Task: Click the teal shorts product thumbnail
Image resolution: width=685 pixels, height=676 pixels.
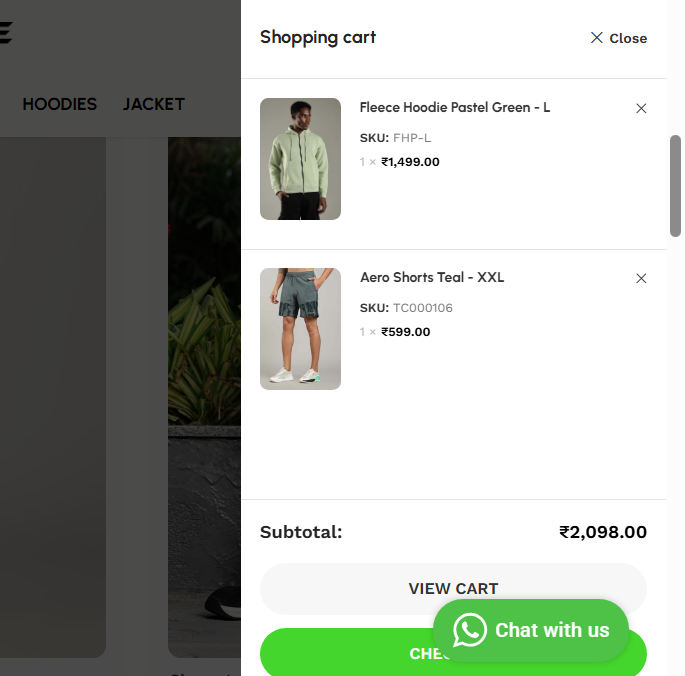Action: coord(300,329)
